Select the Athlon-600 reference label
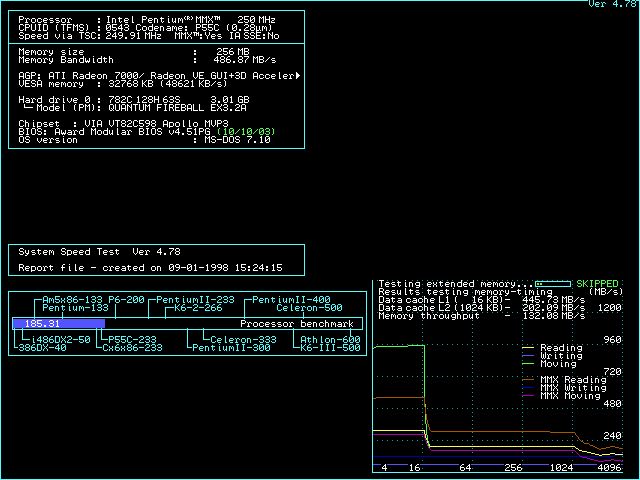640x480 pixels. (330, 340)
